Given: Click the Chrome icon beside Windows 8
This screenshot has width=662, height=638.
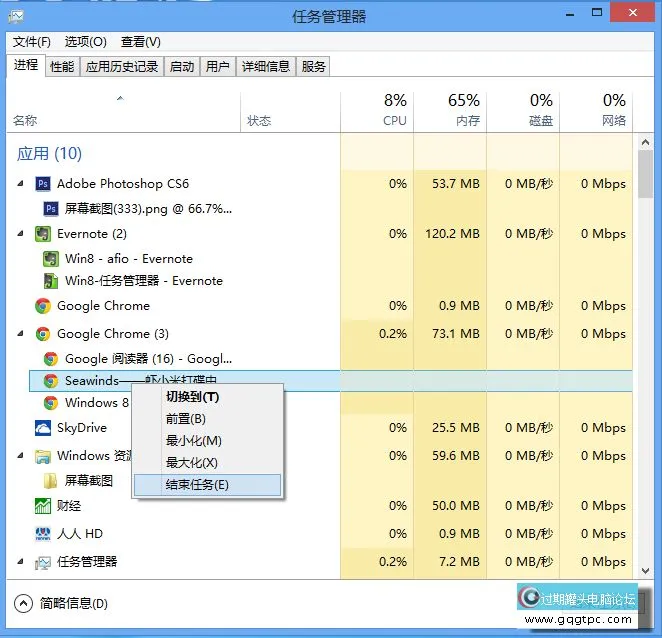Looking at the screenshot, I should click(x=51, y=403).
